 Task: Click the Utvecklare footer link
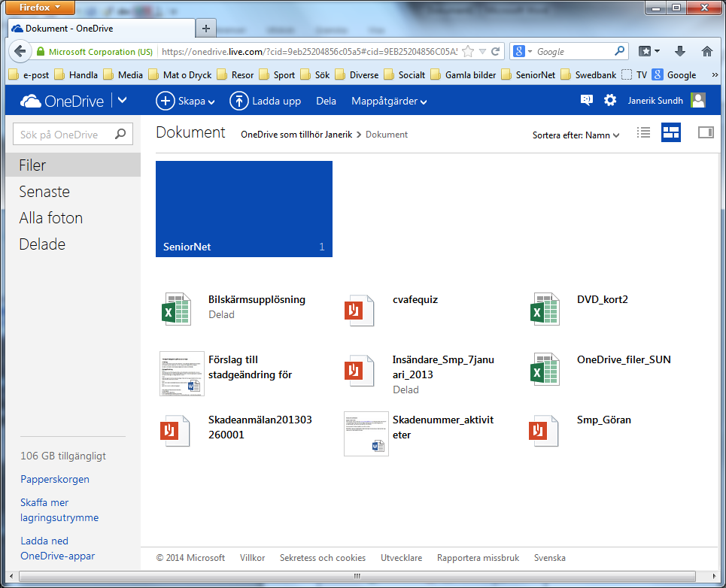pyautogui.click(x=402, y=558)
